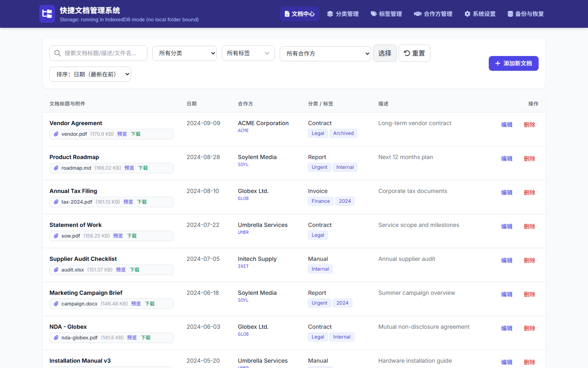Go to 标签管理 tab
The height and width of the screenshot is (368, 588).
pyautogui.click(x=386, y=14)
